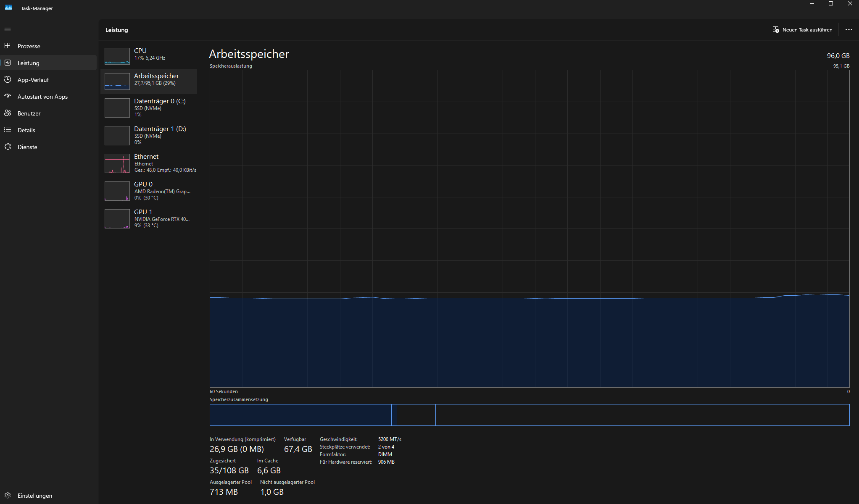The height and width of the screenshot is (504, 859).
Task: Click the Neuen Task ausführen button
Action: tap(802, 30)
